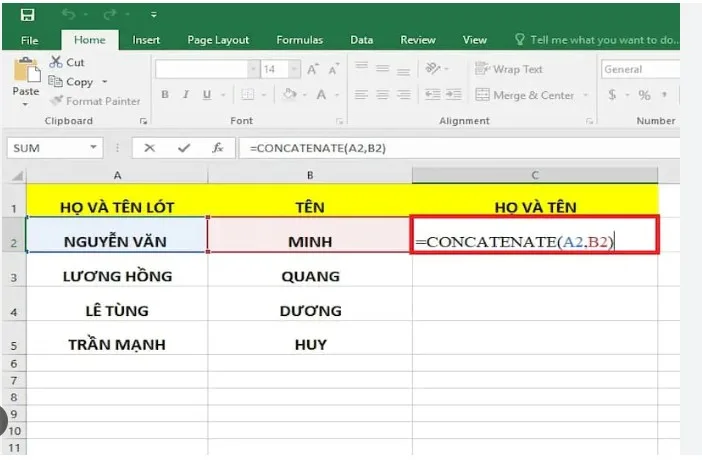The width and height of the screenshot is (702, 460).
Task: Open the File tab
Action: (30, 40)
